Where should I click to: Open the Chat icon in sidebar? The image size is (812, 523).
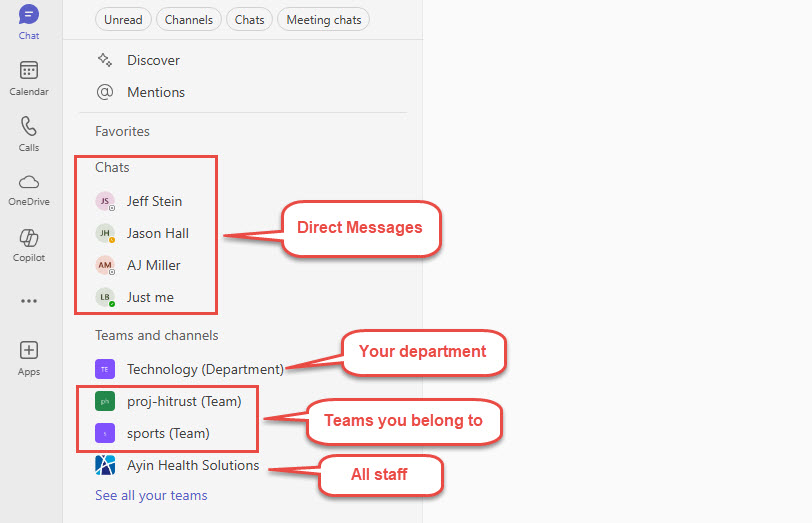(x=29, y=16)
